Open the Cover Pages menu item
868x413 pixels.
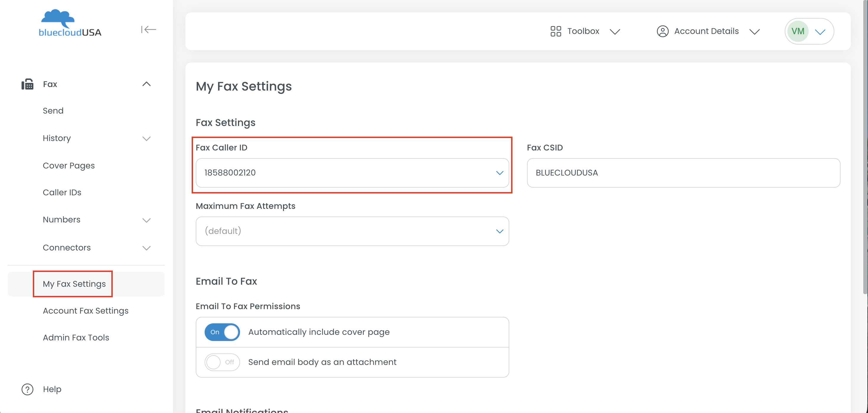click(69, 165)
